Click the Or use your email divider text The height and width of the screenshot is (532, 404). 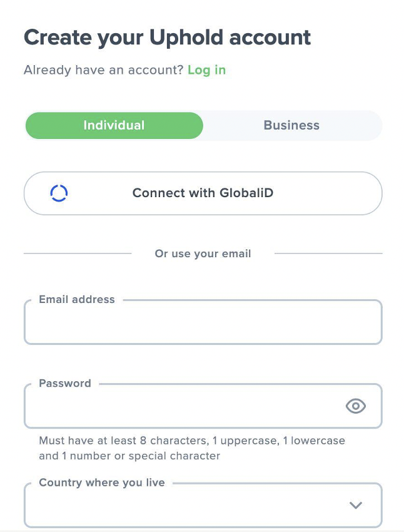tap(203, 253)
